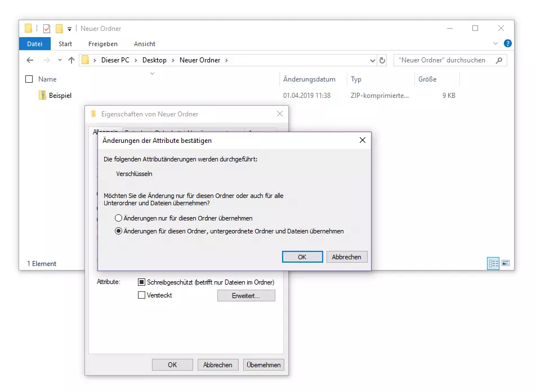Click Abbrechen in the attribute confirmation dialog
This screenshot has height=392, width=536.
tap(347, 257)
